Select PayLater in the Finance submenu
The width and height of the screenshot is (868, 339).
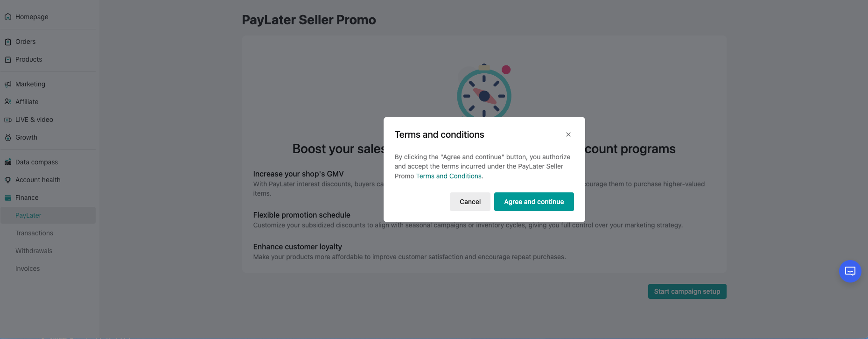click(28, 215)
